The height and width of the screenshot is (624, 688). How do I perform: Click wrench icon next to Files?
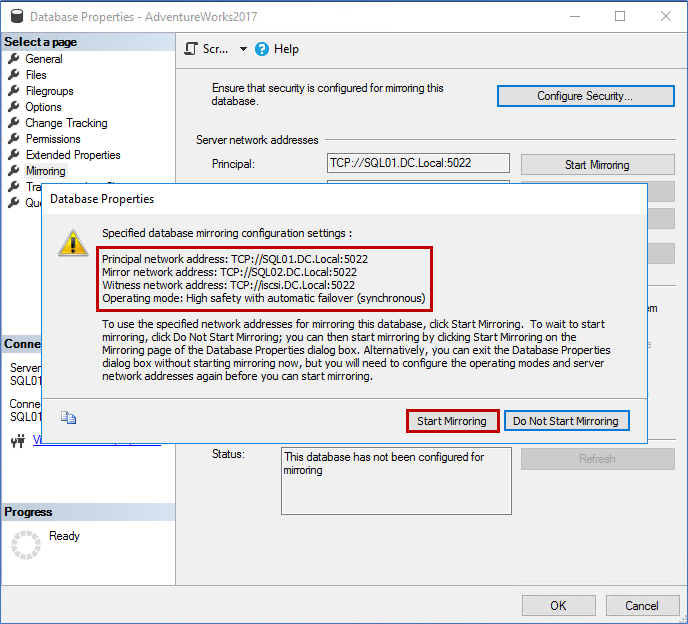pyautogui.click(x=14, y=74)
